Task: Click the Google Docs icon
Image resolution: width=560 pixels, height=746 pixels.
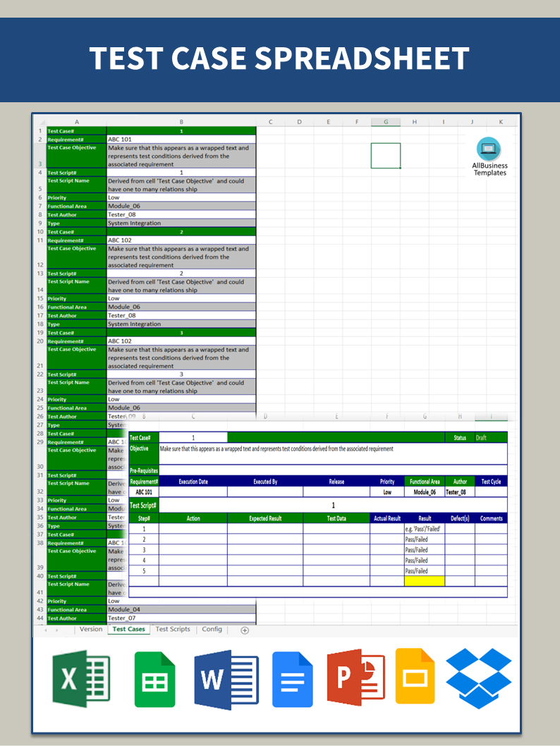Action: [292, 680]
